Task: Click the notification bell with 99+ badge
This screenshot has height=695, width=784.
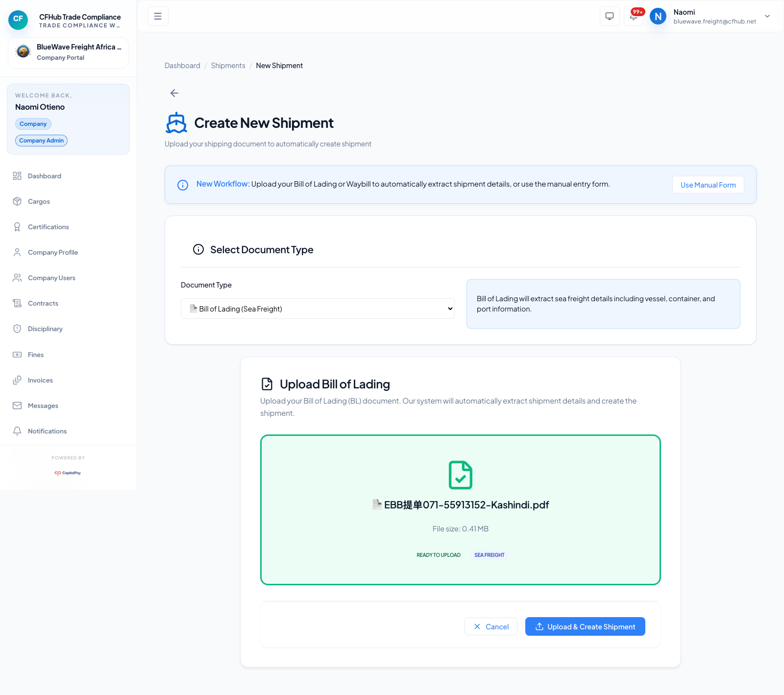Action: click(634, 16)
